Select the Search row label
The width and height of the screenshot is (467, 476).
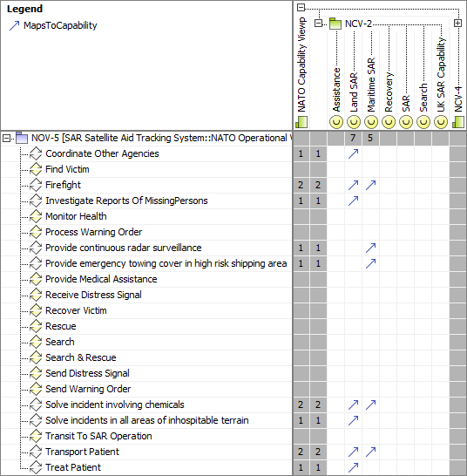[60, 342]
